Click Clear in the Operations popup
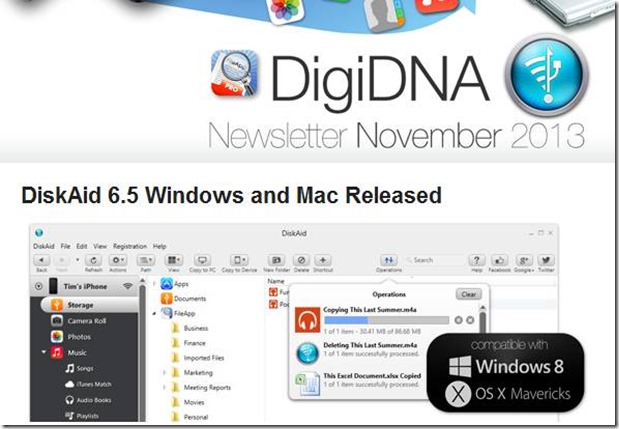 point(469,294)
